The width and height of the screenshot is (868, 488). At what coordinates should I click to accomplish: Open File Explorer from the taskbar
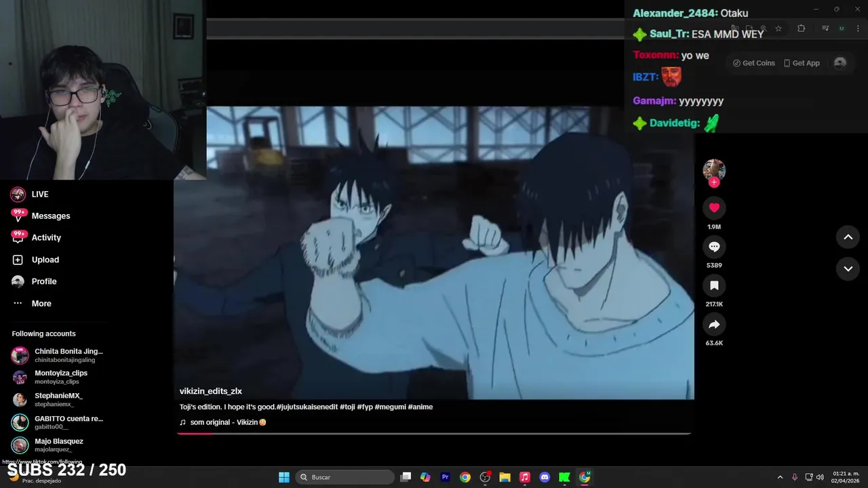(x=505, y=477)
